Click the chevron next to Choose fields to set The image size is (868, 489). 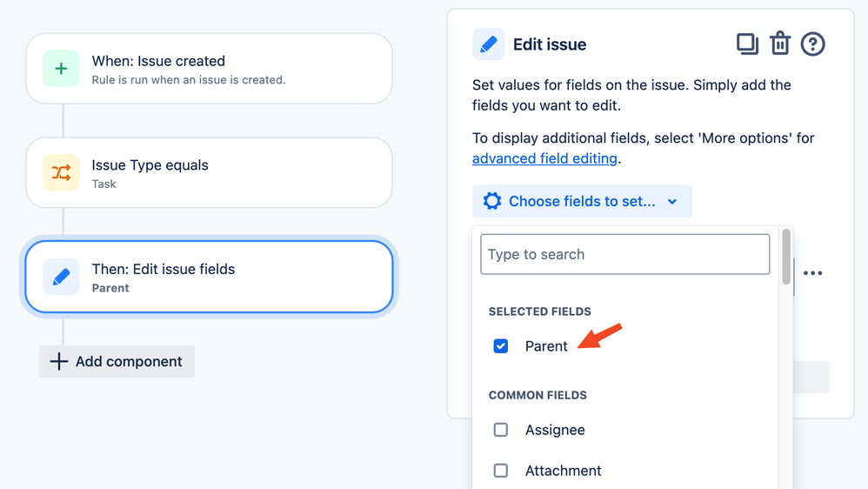point(672,202)
